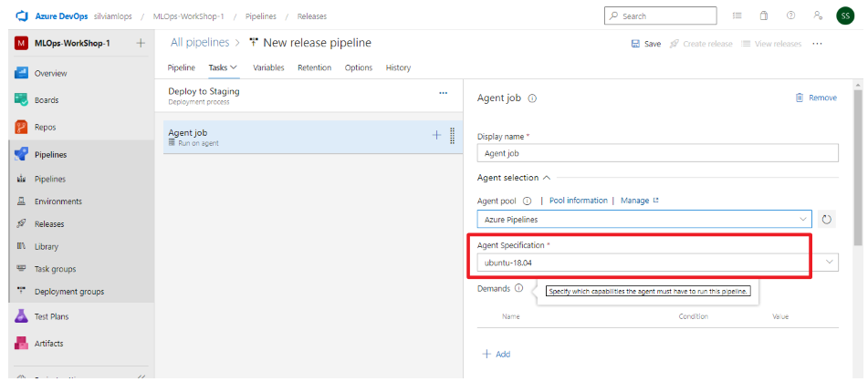Open the Overview sidebar icon
Viewport: 868px width, 392px height.
(22, 73)
